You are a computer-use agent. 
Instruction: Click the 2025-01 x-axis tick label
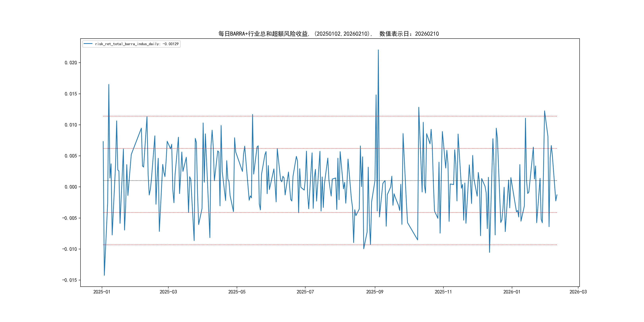tap(102, 292)
